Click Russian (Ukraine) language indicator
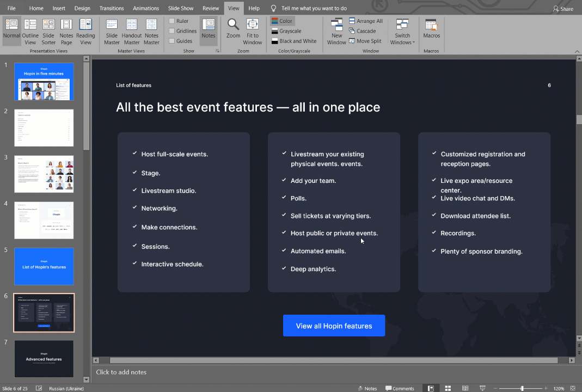 tap(66, 388)
